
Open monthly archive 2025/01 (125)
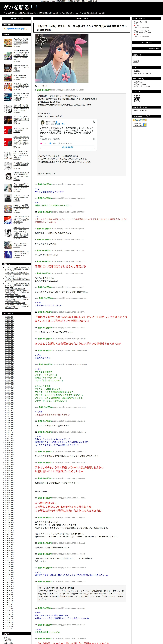(x=9, y=341)
